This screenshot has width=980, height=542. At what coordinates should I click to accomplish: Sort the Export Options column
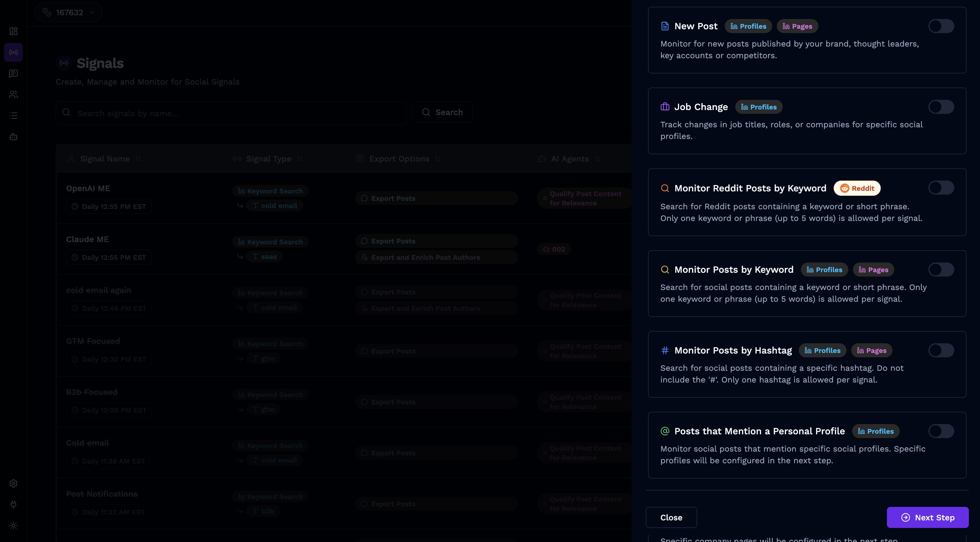(438, 159)
